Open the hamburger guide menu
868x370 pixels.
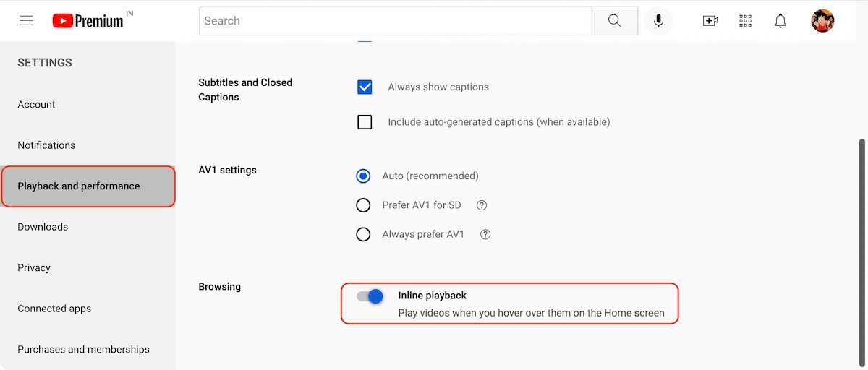(26, 21)
